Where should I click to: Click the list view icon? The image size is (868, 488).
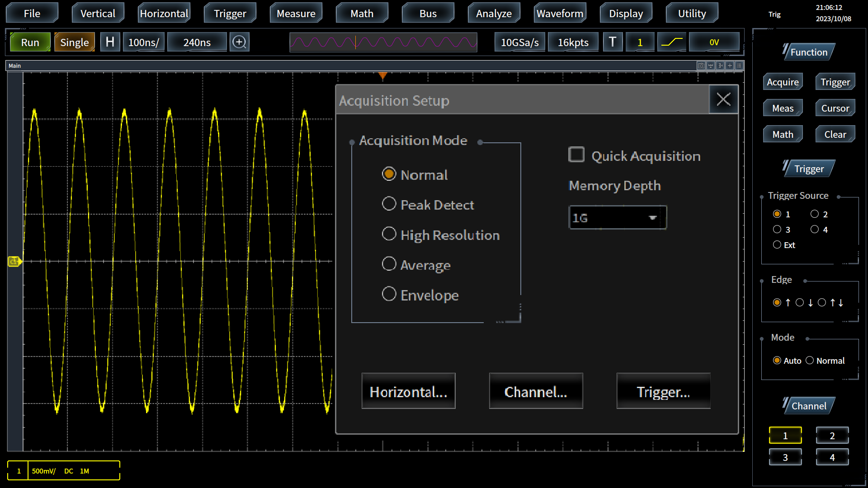pyautogui.click(x=739, y=66)
